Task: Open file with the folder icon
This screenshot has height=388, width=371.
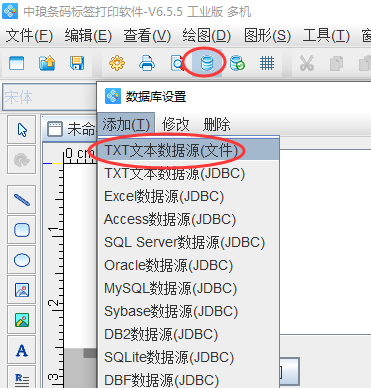Action: click(x=47, y=63)
